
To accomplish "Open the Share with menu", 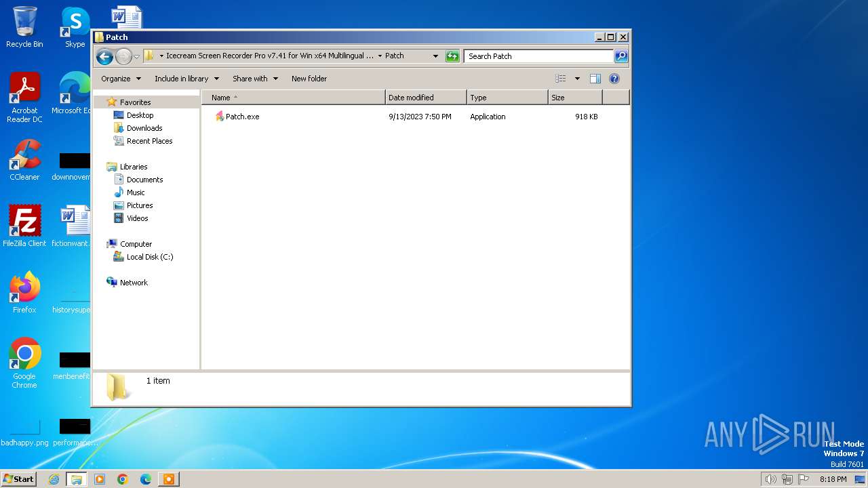I will pos(255,79).
